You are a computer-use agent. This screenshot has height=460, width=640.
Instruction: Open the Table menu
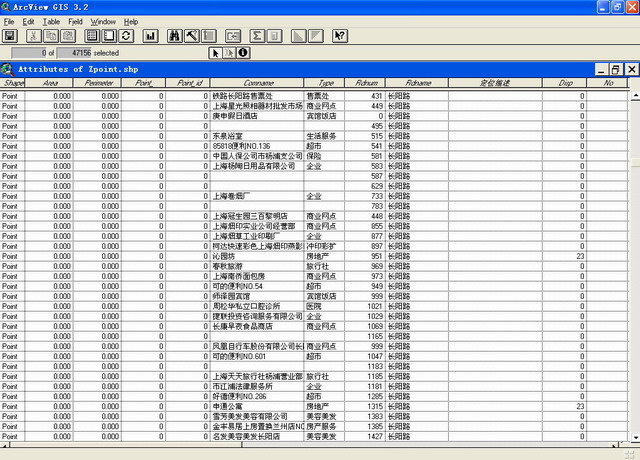click(x=51, y=22)
